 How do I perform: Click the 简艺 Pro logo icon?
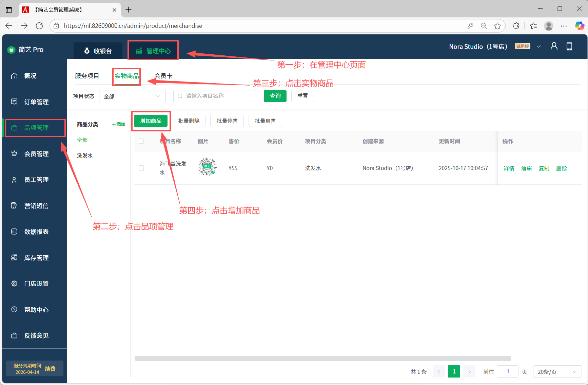coord(11,50)
